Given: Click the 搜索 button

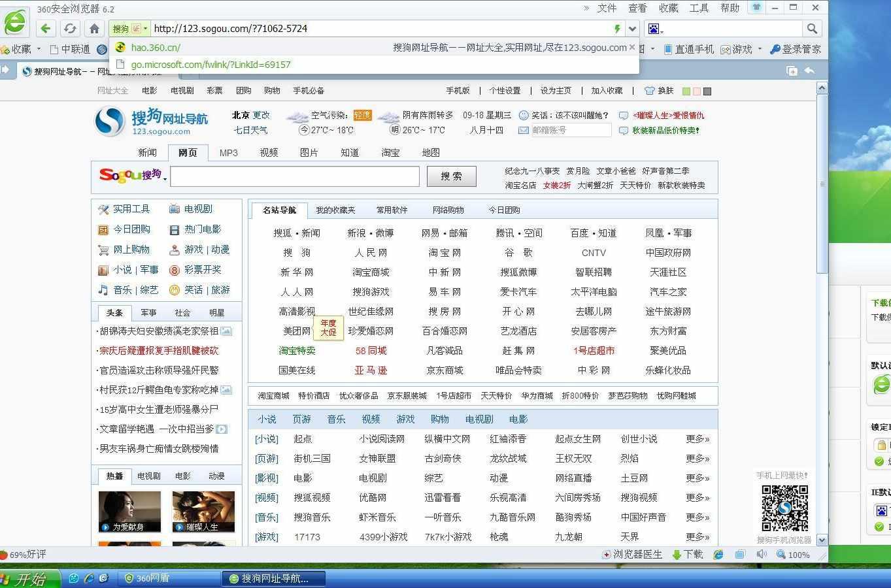Looking at the screenshot, I should pyautogui.click(x=451, y=176).
